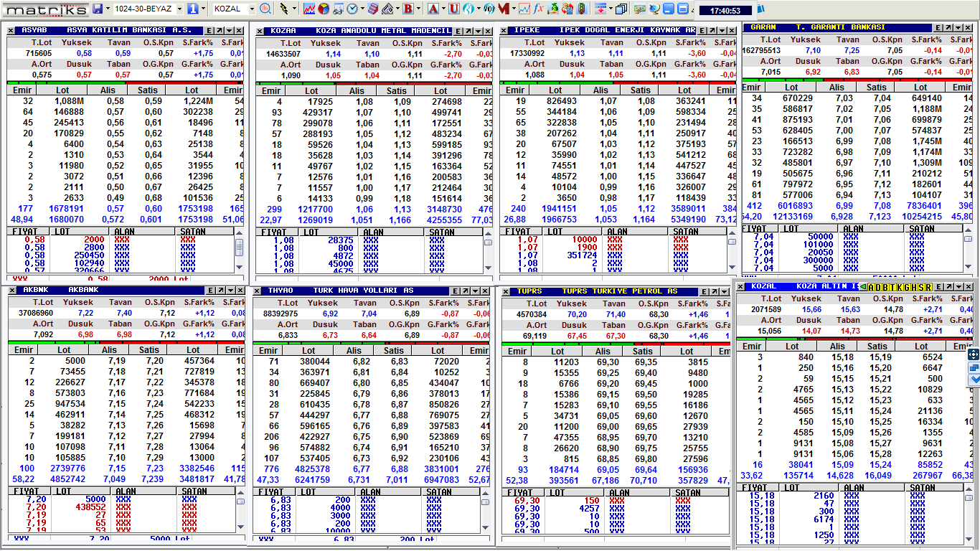Click the traffic light icon

click(580, 9)
